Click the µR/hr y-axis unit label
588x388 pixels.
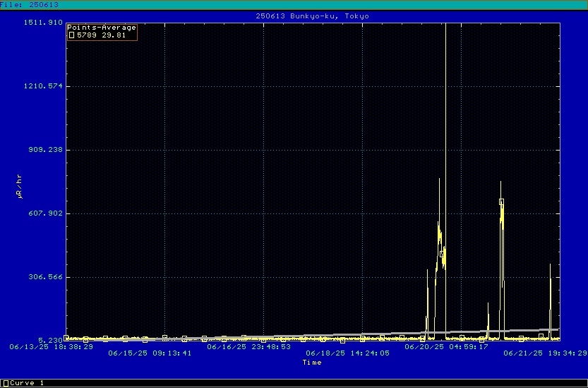click(19, 185)
